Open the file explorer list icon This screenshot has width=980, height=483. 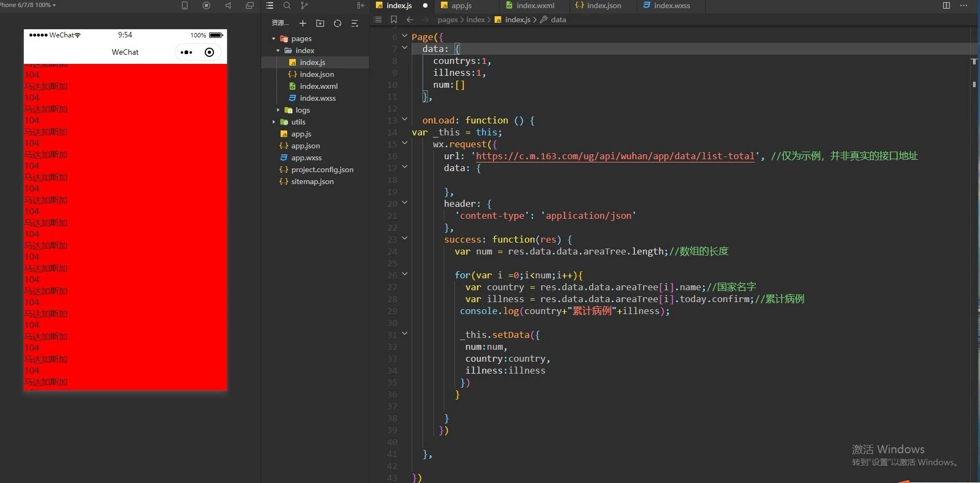pyautogui.click(x=270, y=5)
